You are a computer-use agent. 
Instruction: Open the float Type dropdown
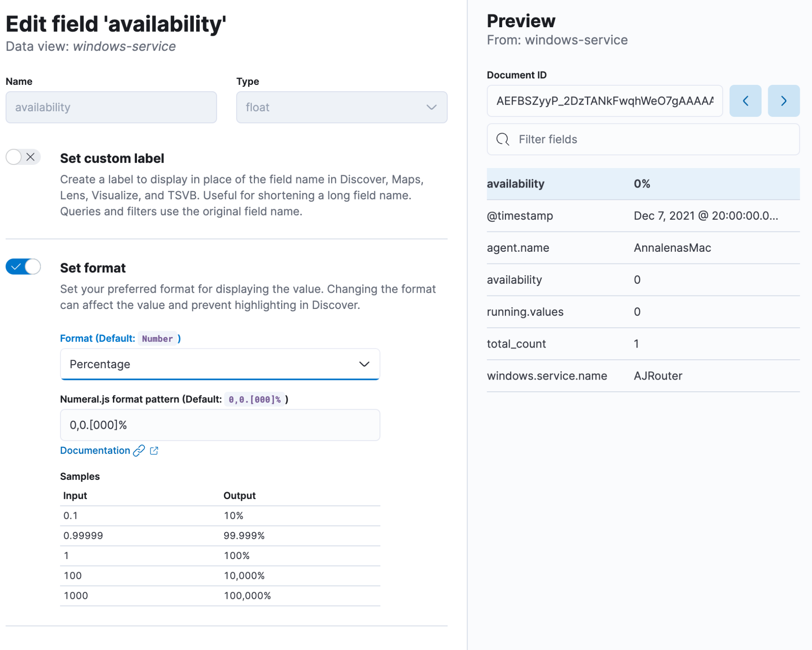click(341, 107)
